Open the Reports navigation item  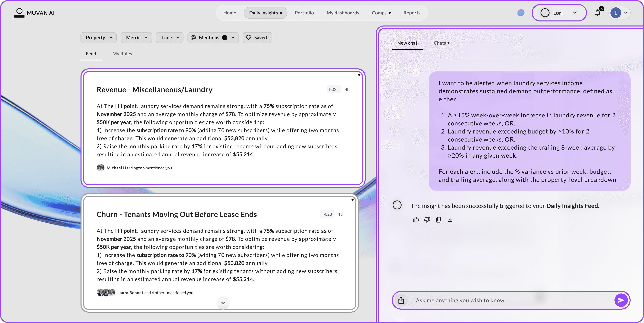pyautogui.click(x=412, y=13)
